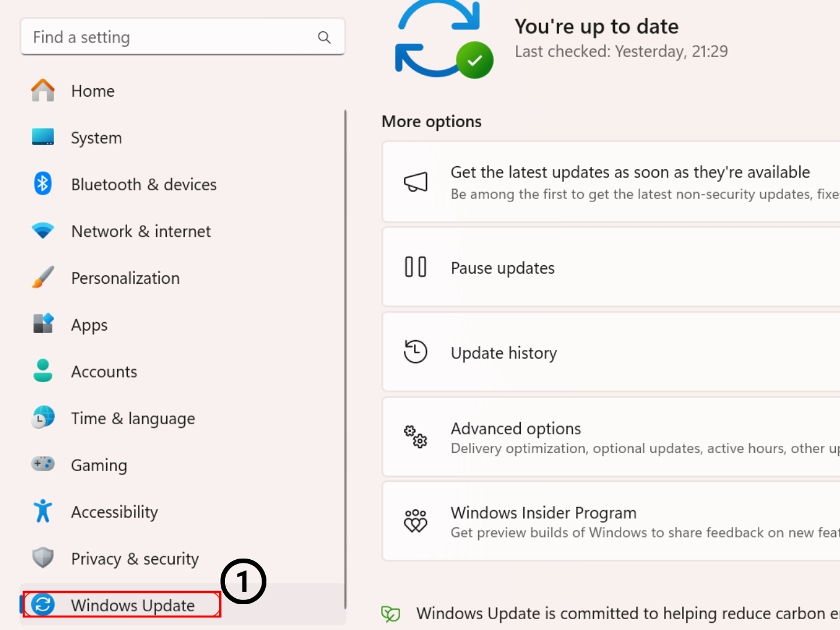Click the carbon commitment statement text
Screen dimensions: 840x630
tap(628, 613)
